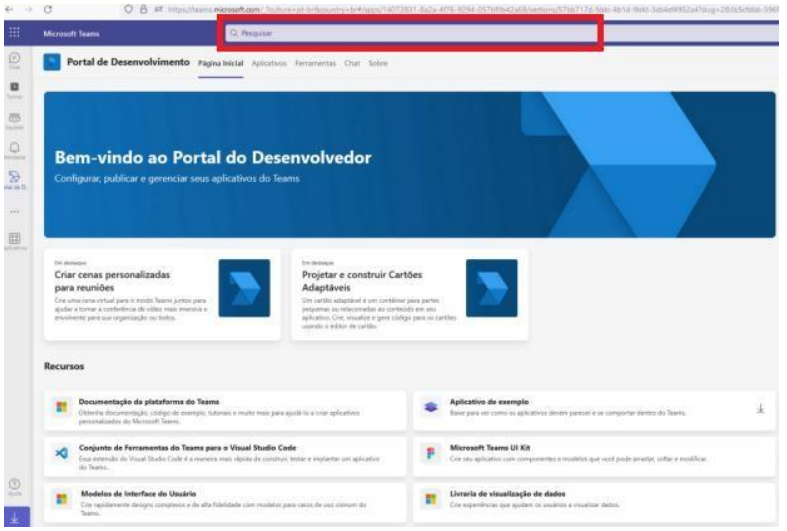Viewport: 787px width, 531px height.
Task: Switch to the Ferramentas tab
Action: coord(314,64)
